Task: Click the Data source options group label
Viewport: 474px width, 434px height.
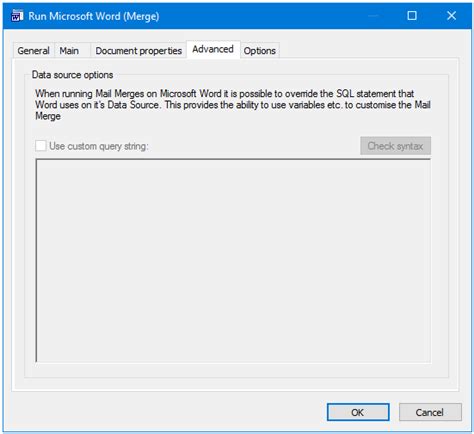Action: 72,75
